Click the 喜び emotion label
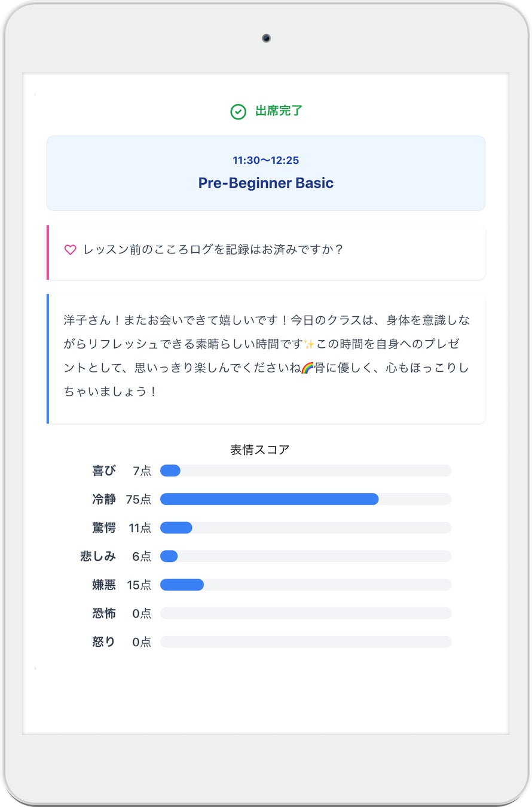 point(104,471)
